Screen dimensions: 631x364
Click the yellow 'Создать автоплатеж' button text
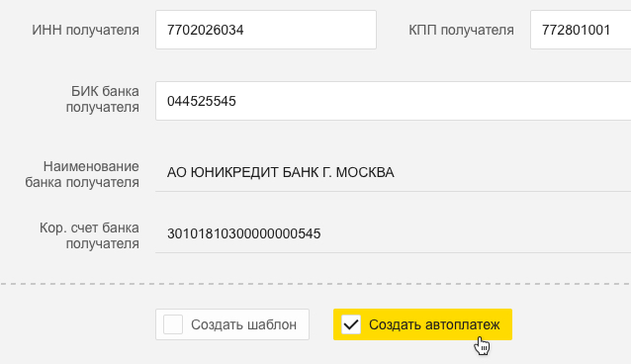click(434, 324)
